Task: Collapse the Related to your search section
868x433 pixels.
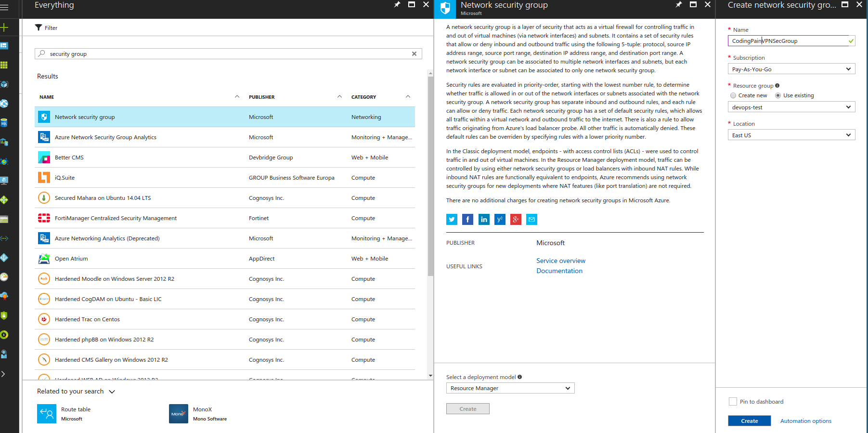Action: coord(112,392)
